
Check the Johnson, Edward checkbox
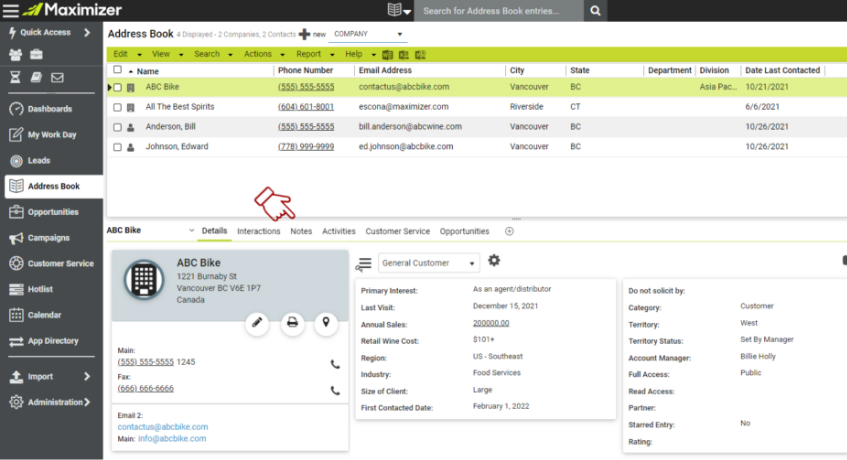117,147
